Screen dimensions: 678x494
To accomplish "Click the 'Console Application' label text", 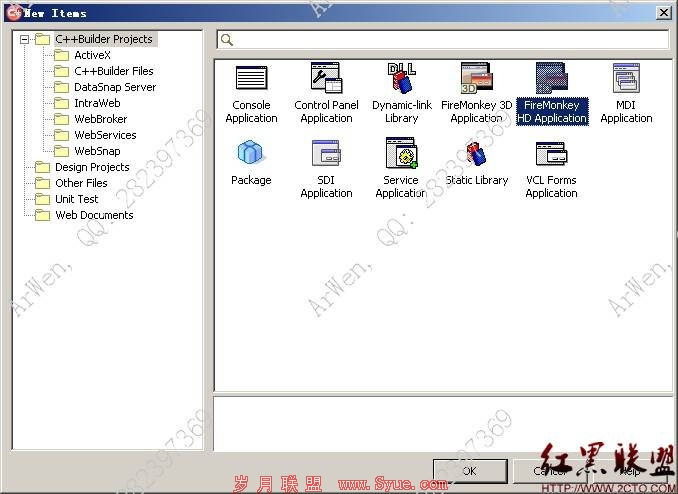I will click(251, 112).
